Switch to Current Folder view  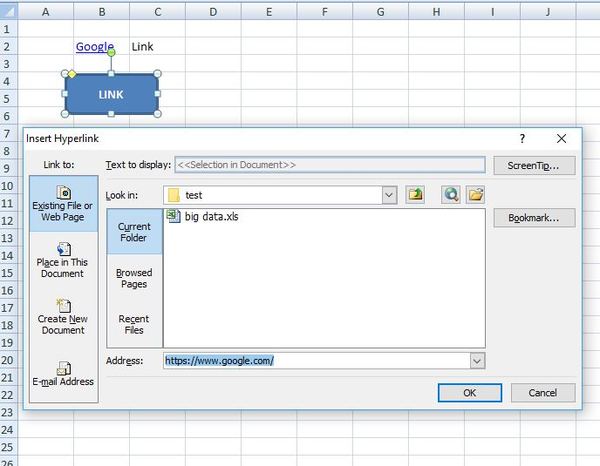pos(134,232)
